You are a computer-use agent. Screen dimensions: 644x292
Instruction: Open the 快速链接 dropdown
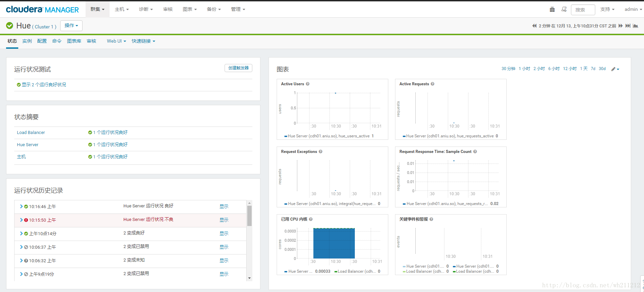[143, 41]
